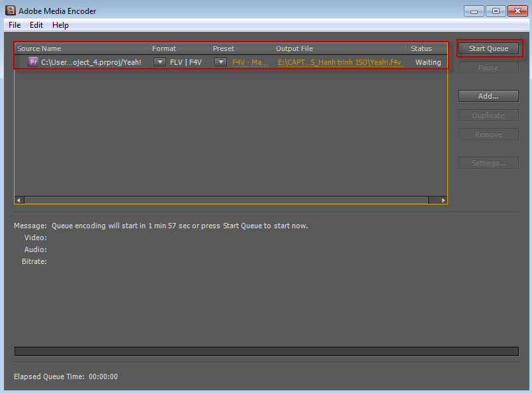Screen dimensions: 532x393
Task: Click the Pause button
Action: click(x=488, y=67)
